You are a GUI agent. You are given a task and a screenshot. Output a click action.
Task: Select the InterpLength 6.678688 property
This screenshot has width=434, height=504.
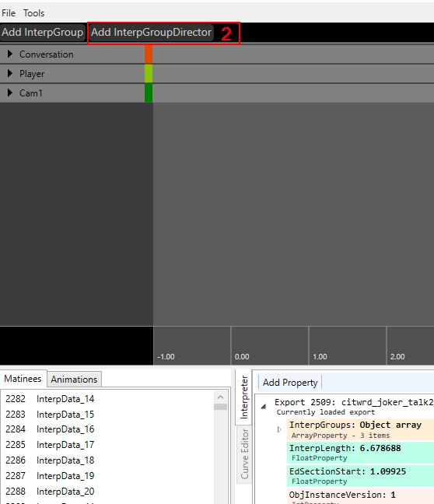click(360, 453)
